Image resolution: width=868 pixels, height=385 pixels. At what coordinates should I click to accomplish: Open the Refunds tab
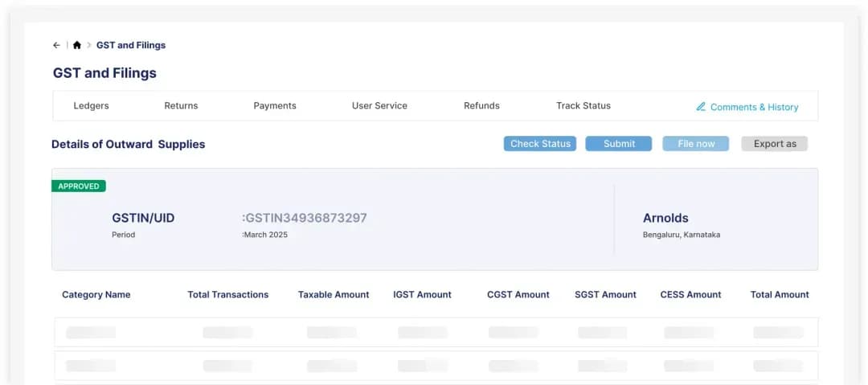(x=481, y=106)
